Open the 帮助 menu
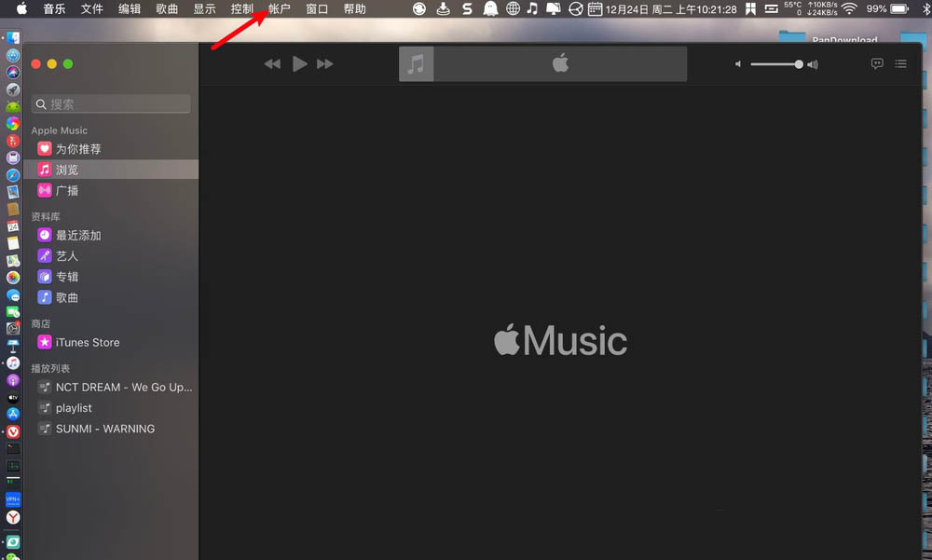 tap(355, 9)
